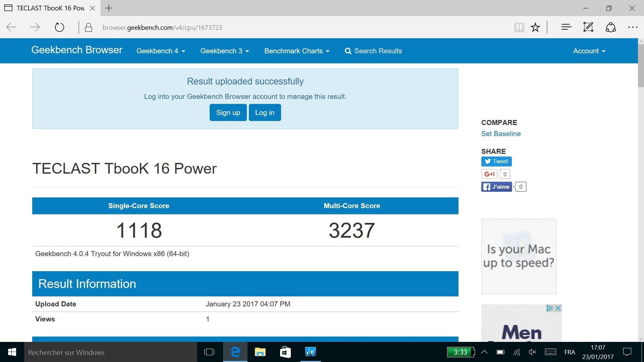Click the Sign up button

pos(228,113)
